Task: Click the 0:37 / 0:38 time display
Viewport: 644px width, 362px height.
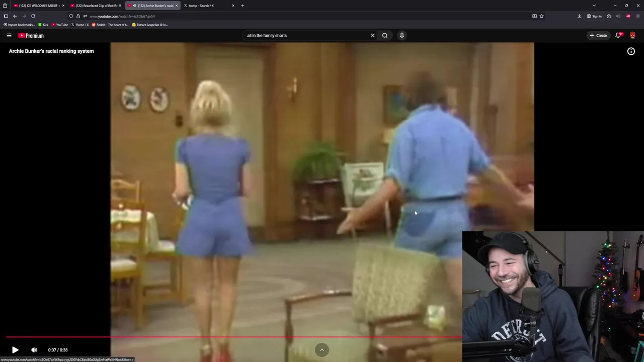Action: (x=58, y=350)
